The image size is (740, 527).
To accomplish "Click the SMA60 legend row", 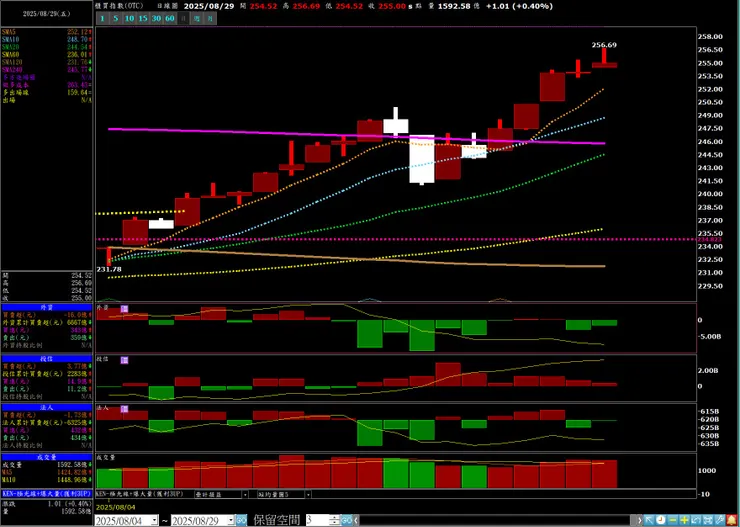I will coord(47,54).
